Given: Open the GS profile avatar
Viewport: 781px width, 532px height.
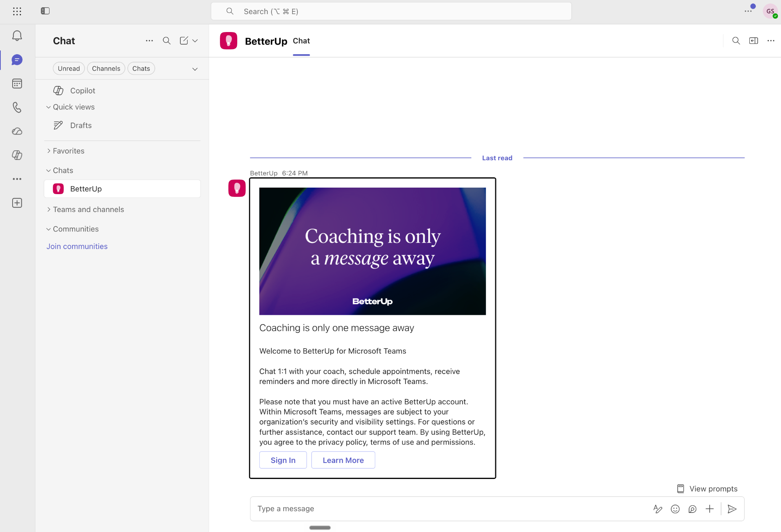Looking at the screenshot, I should coord(770,11).
